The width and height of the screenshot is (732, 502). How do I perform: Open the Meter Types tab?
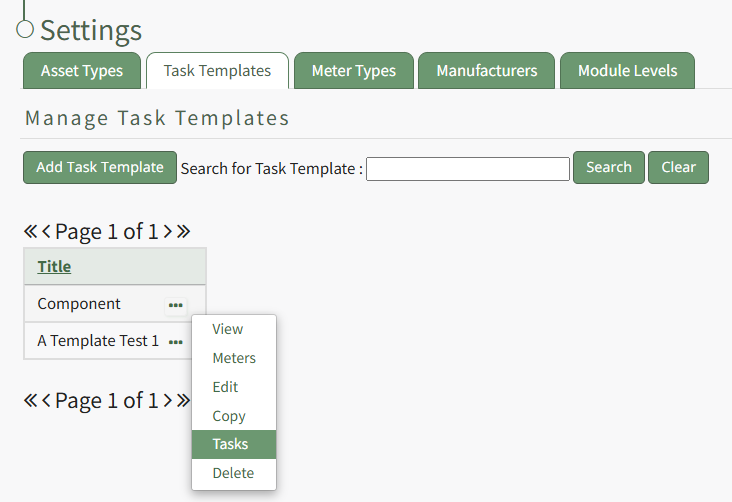[354, 71]
